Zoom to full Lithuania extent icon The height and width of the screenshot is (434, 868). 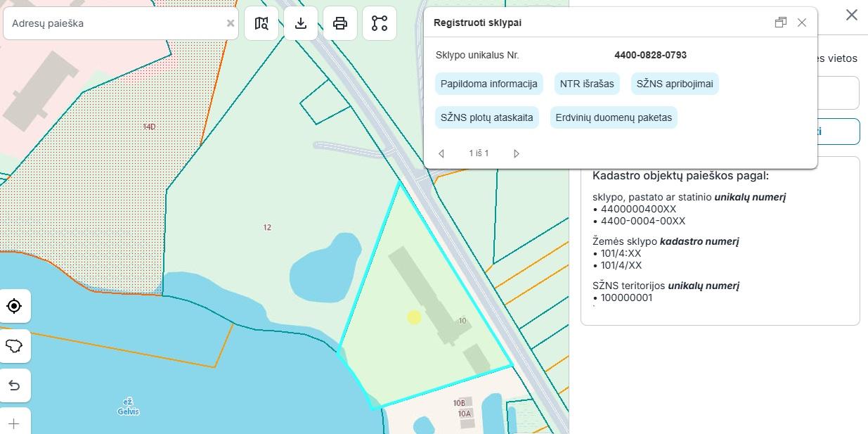pyautogui.click(x=14, y=346)
